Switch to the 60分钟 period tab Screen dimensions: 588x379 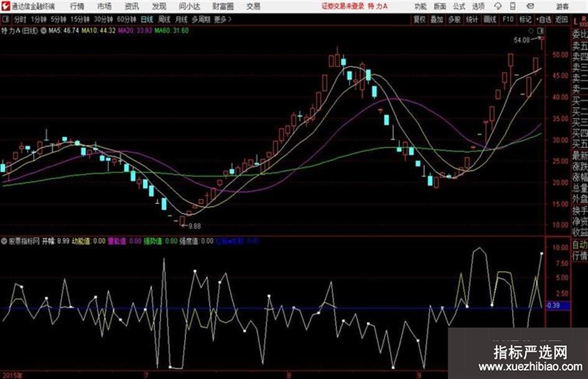[x=126, y=19]
